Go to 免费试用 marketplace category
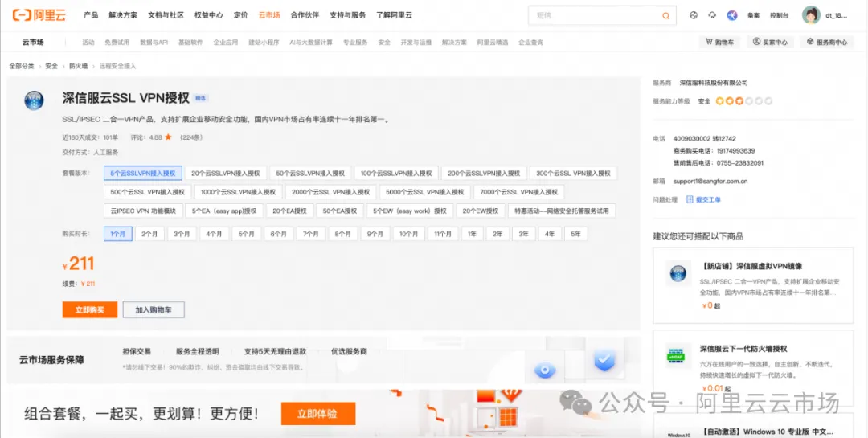The image size is (868, 438). click(117, 42)
